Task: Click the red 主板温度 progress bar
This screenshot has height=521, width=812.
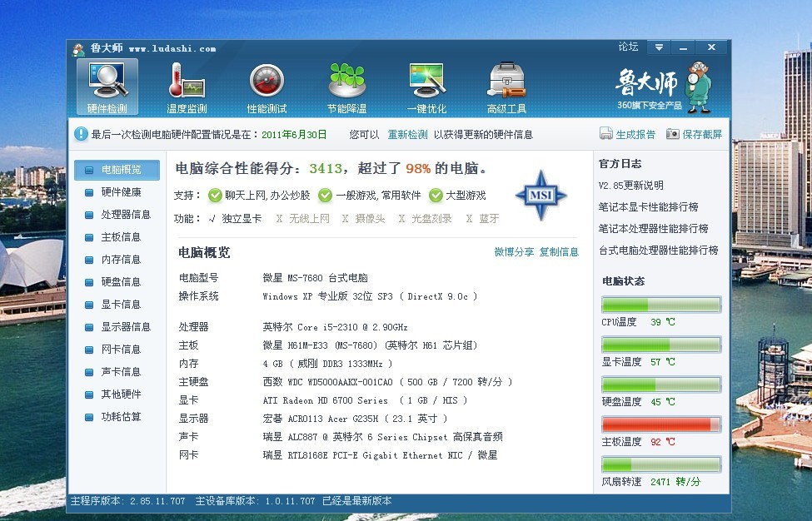Action: click(x=661, y=424)
